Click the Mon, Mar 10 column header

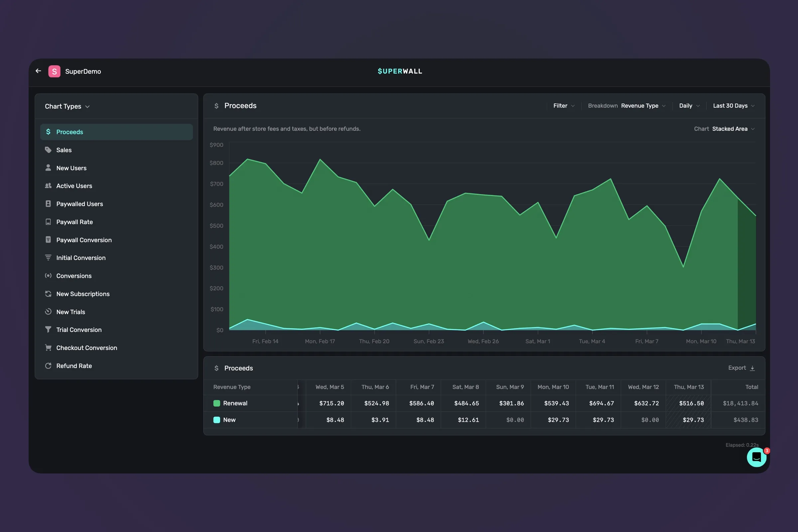(x=553, y=387)
